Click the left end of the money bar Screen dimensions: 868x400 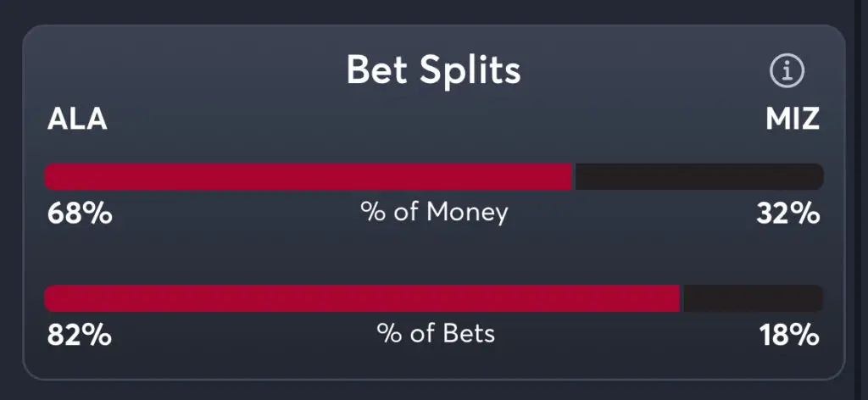click(49, 176)
